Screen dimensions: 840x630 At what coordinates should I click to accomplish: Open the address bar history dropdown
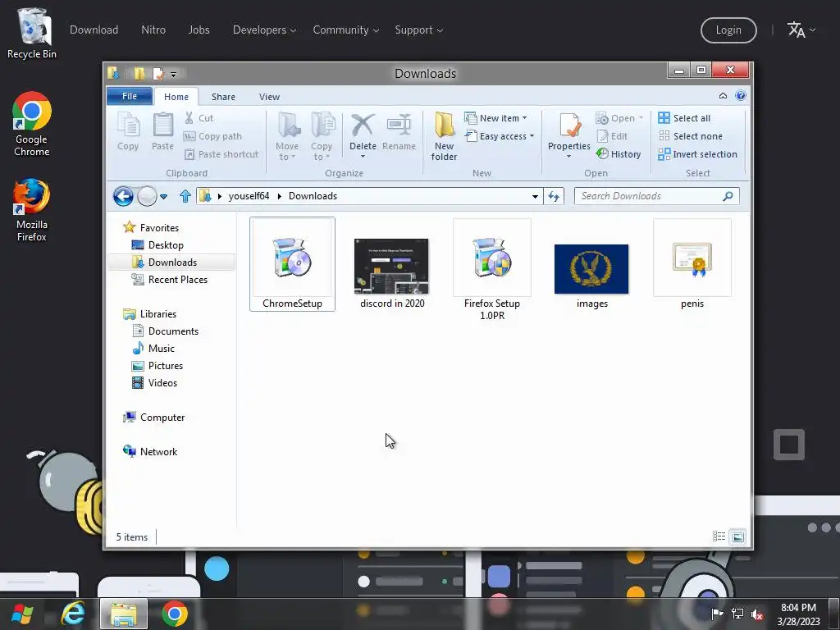pyautogui.click(x=535, y=197)
